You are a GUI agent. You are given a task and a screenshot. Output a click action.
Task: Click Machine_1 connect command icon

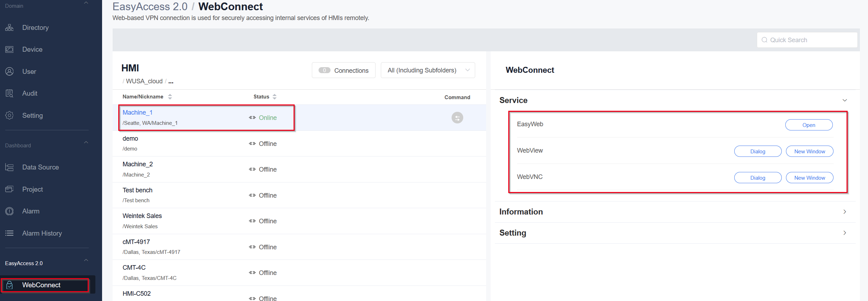tap(457, 118)
